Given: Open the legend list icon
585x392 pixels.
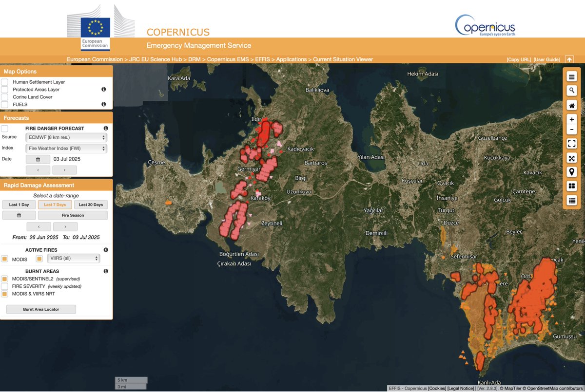Looking at the screenshot, I should coord(572,200).
